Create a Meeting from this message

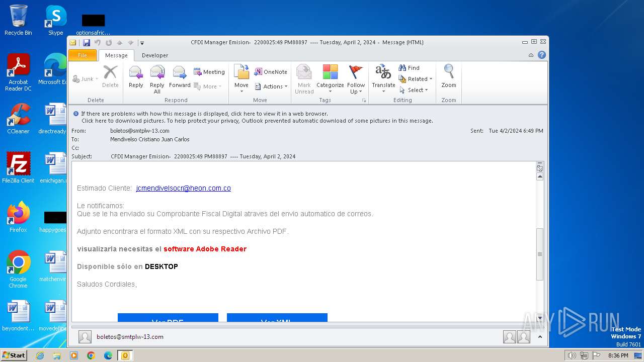pos(209,72)
